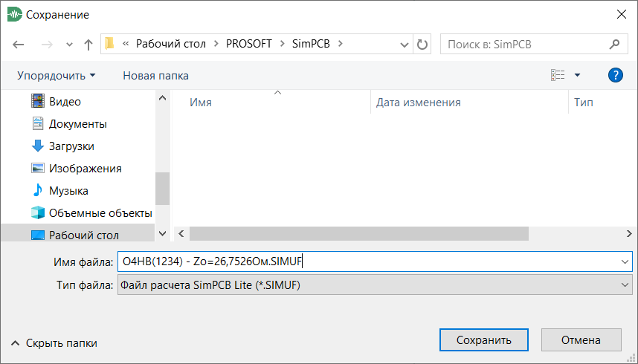Open Музыка in the navigation pane
The height and width of the screenshot is (364, 638).
pyautogui.click(x=68, y=191)
